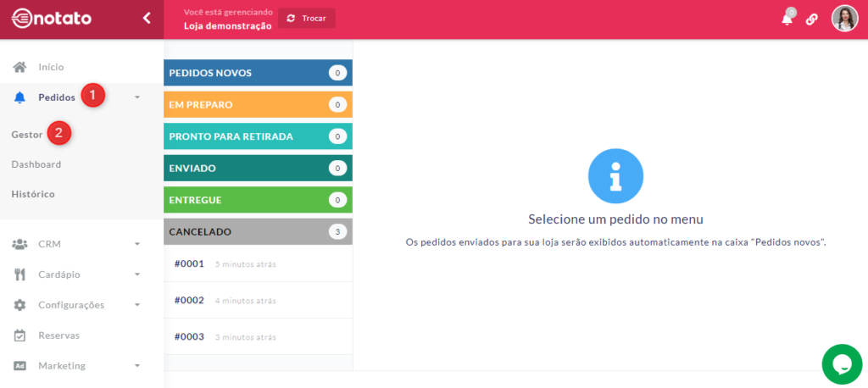Click the Configurações gear icon
868x388 pixels.
point(19,305)
